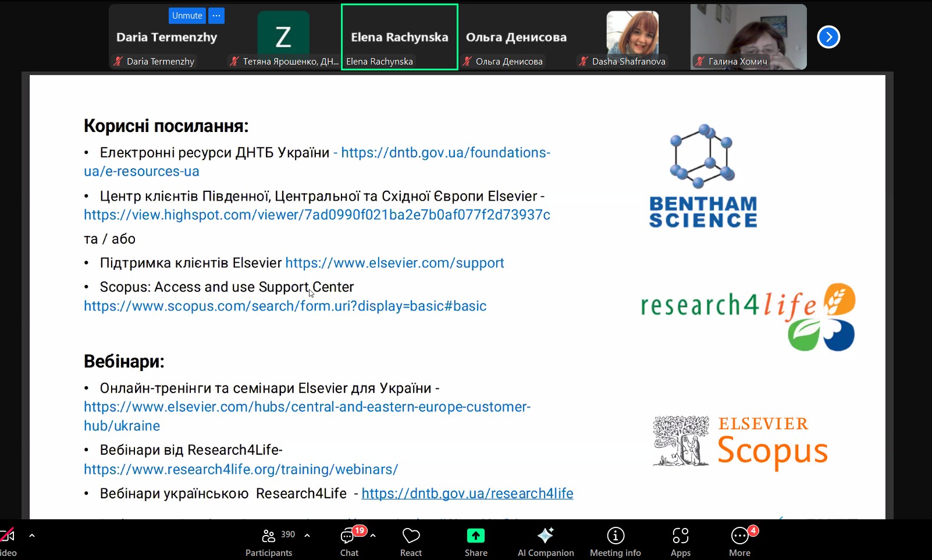Select Elena Rachynska active speaker tile
The image size is (932, 560).
tap(400, 37)
